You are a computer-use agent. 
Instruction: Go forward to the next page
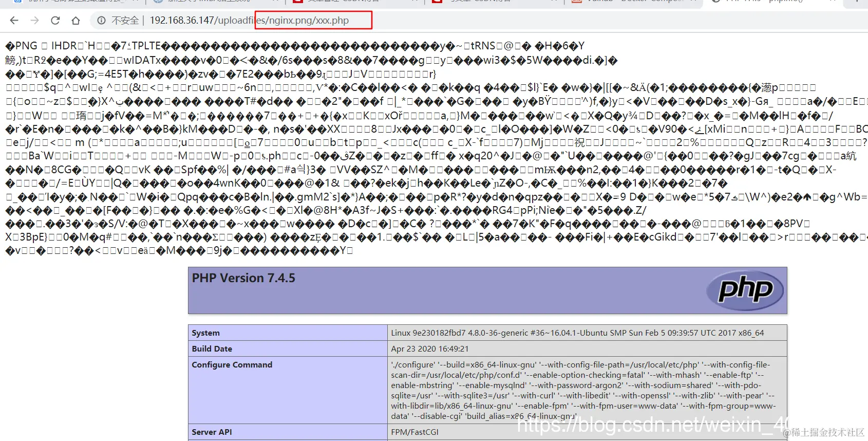(x=34, y=21)
